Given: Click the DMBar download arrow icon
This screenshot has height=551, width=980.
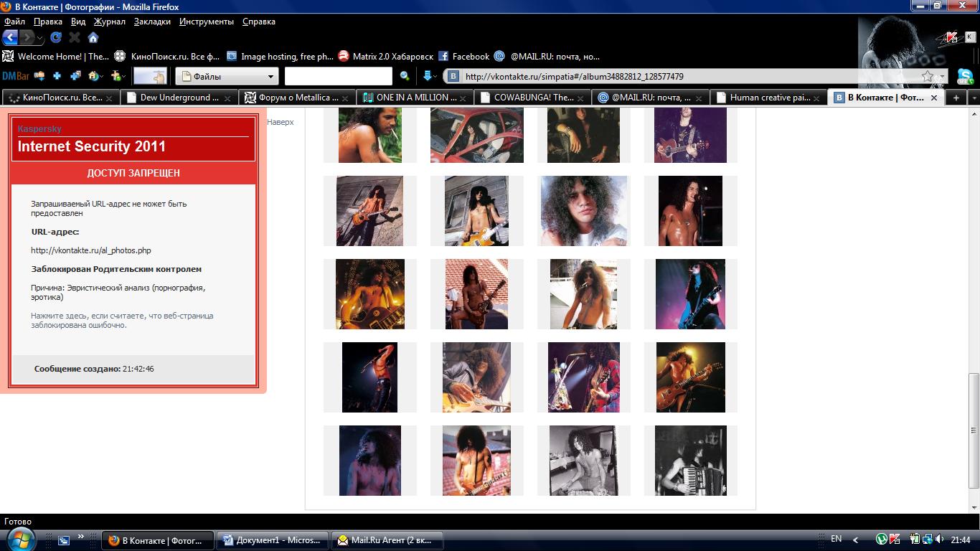Looking at the screenshot, I should point(428,76).
